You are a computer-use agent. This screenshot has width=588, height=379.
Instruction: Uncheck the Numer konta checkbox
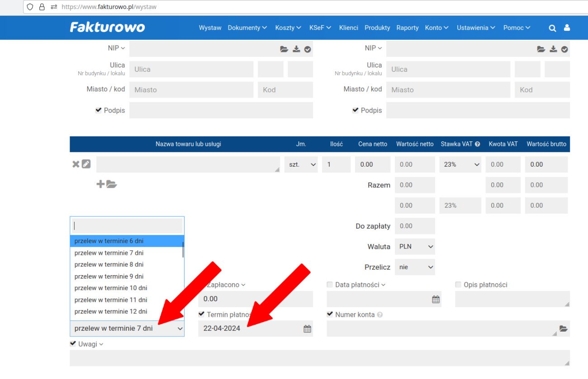(x=330, y=314)
